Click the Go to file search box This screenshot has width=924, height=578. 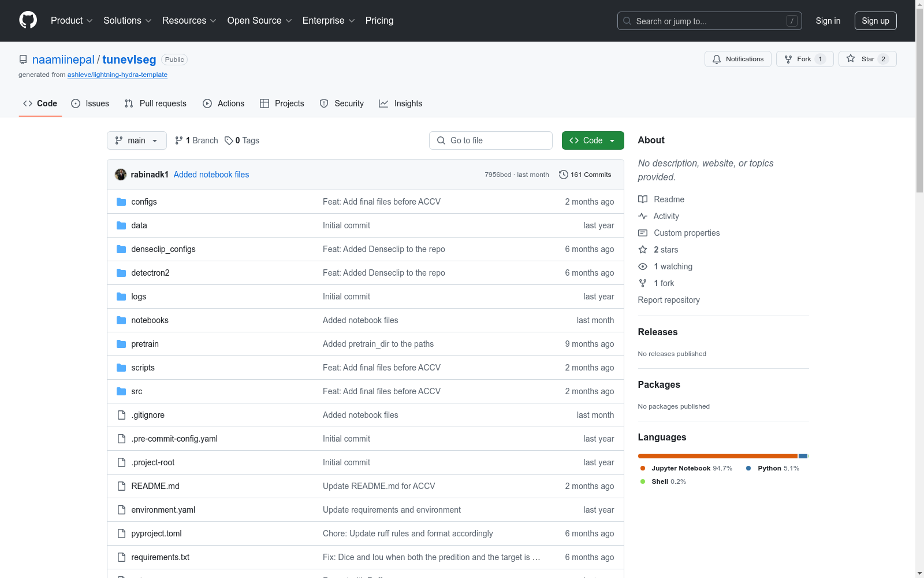(491, 140)
